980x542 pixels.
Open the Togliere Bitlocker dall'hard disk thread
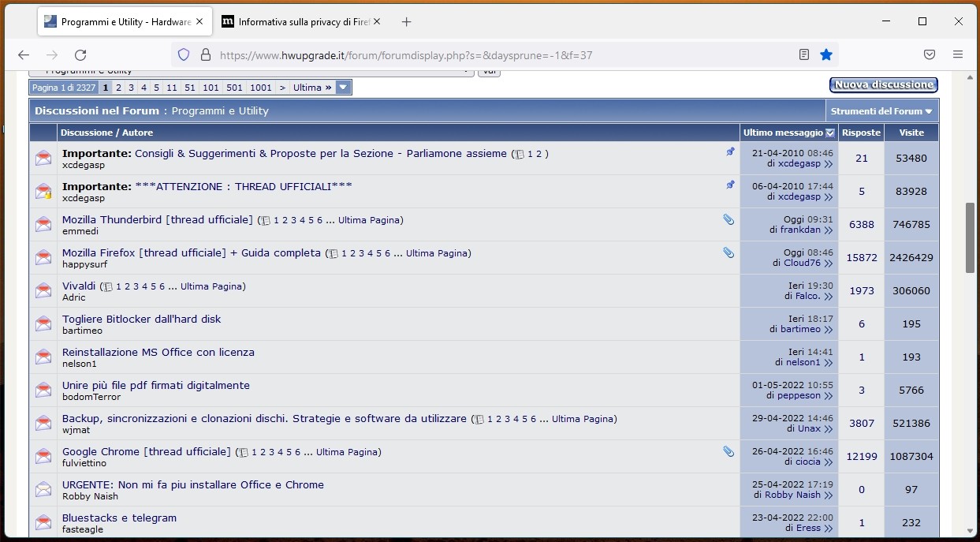coord(141,319)
